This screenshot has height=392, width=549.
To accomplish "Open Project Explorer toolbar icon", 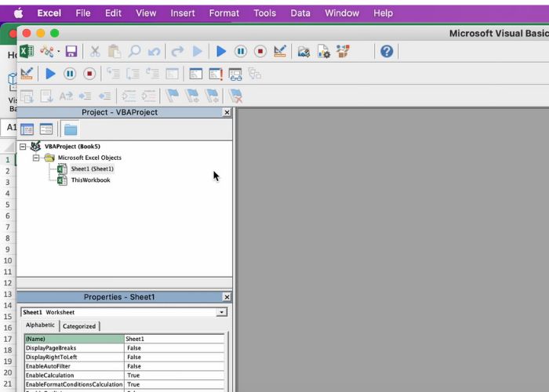I will coord(304,52).
